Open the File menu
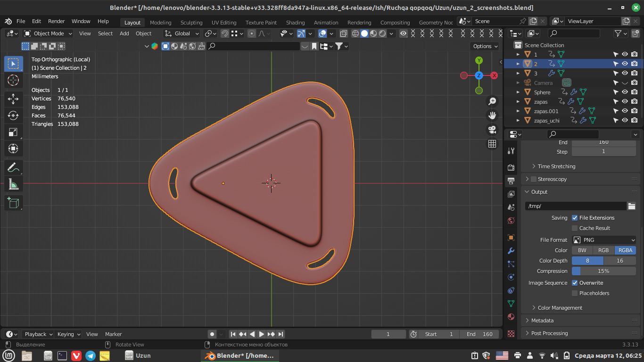The width and height of the screenshot is (644, 362). point(21,21)
